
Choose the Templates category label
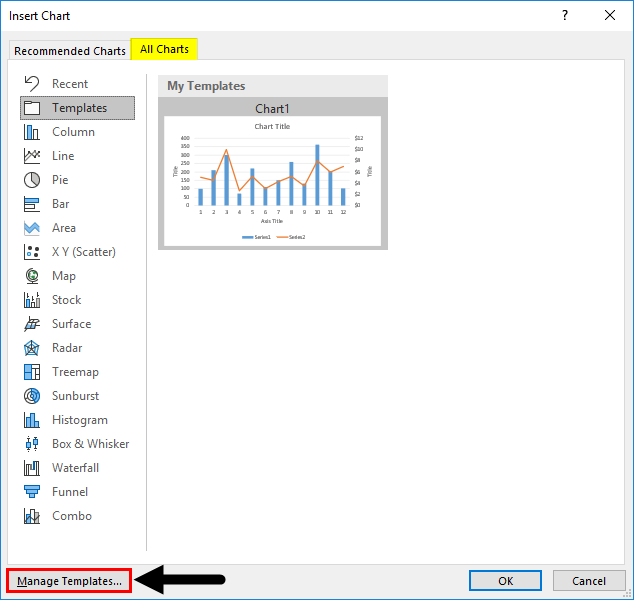(80, 108)
